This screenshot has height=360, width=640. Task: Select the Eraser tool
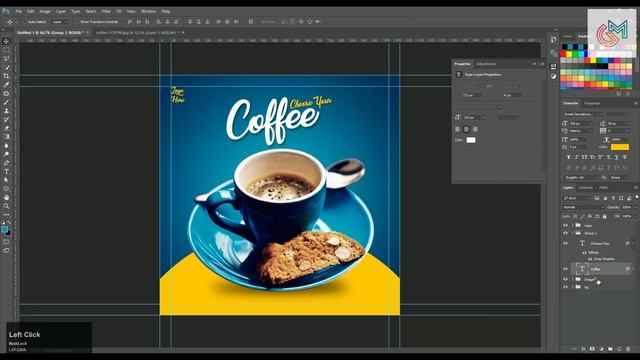coord(6,128)
